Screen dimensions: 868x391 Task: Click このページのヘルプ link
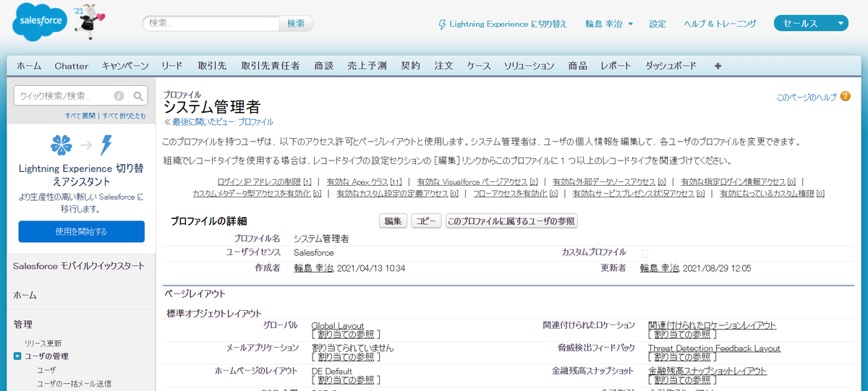tap(807, 97)
